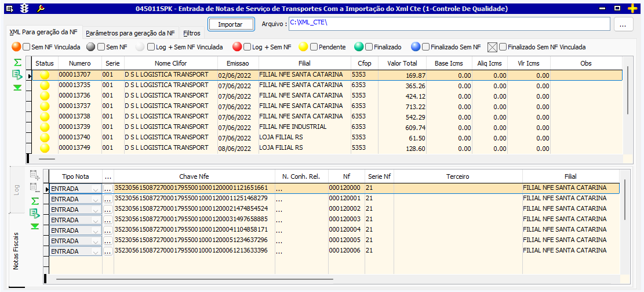Open Tipo Nota dropdown in last row
Screen dimensions: 644x292
(96, 251)
